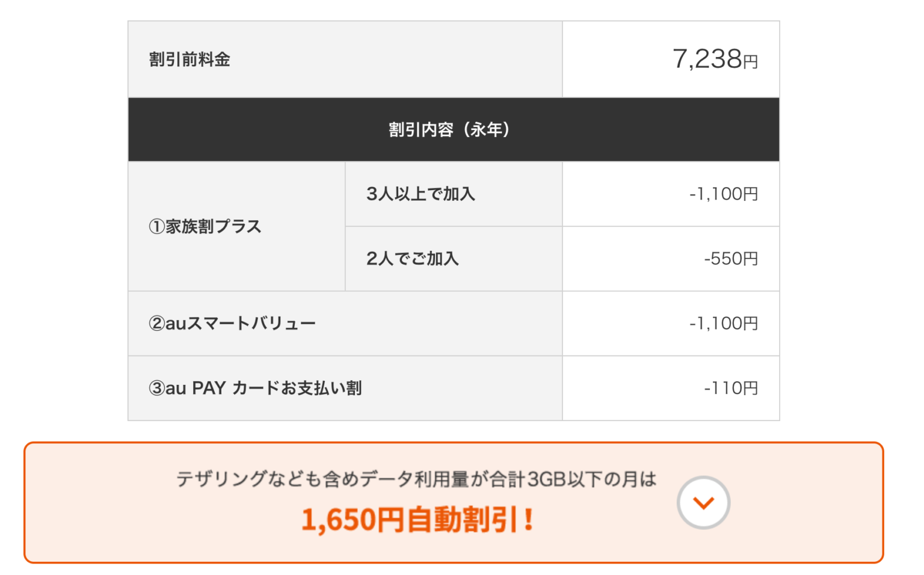
Task: Select the ①家族割プラス discount row
Action: coord(206,227)
